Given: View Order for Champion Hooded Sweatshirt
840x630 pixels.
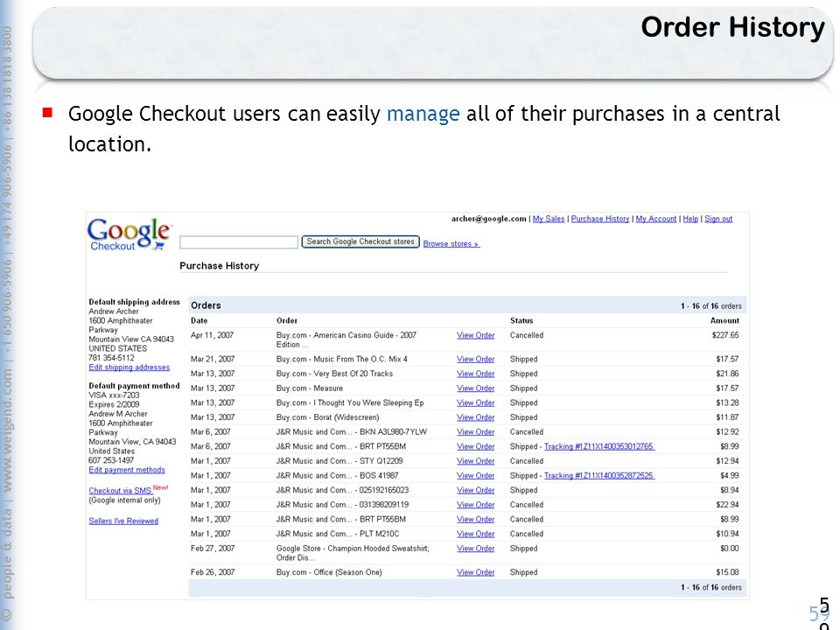Looking at the screenshot, I should (x=476, y=548).
